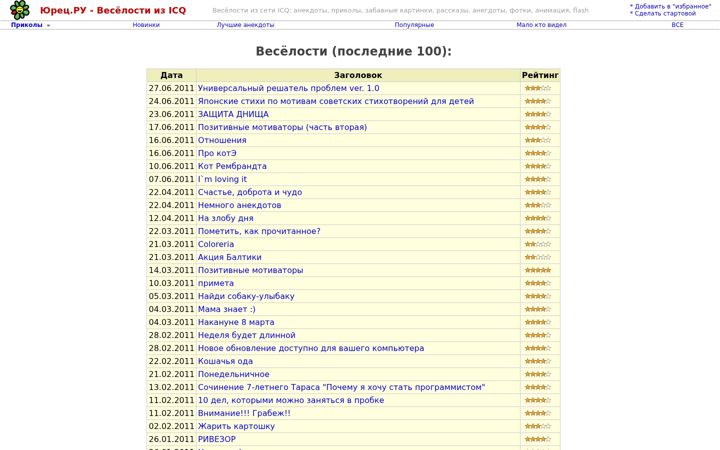Open the ВСЕ menu item
This screenshot has height=450, width=720.
pyautogui.click(x=677, y=25)
